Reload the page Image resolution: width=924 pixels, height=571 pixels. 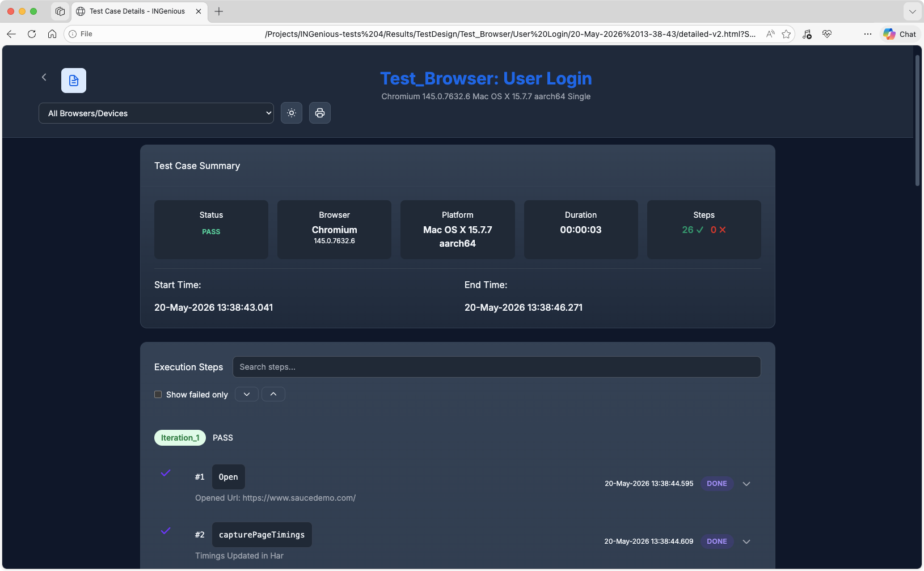[32, 34]
